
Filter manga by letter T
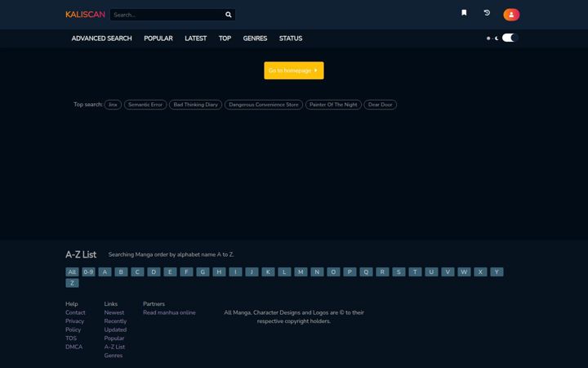(415, 272)
